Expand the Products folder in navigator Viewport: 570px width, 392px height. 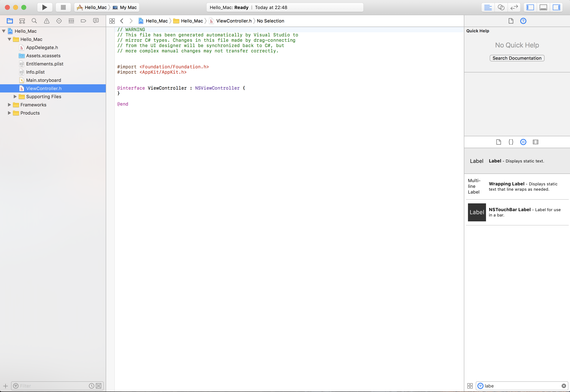tap(10, 113)
